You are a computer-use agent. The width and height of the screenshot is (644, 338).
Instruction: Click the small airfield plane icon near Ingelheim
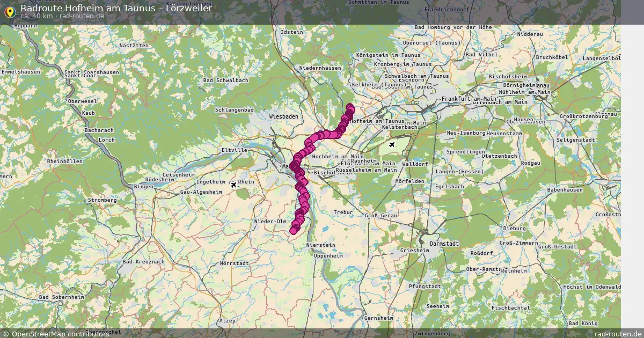(x=233, y=185)
